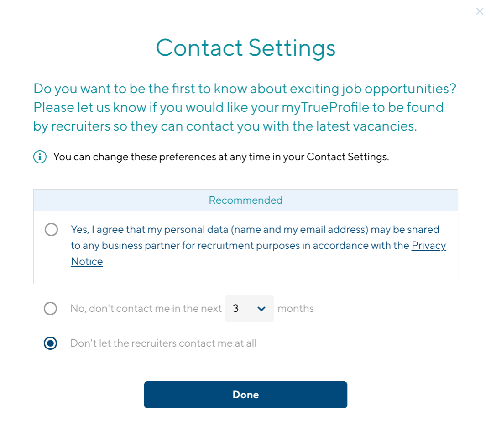Click the value 3 in months selector
The height and width of the screenshot is (448, 491).
236,309
